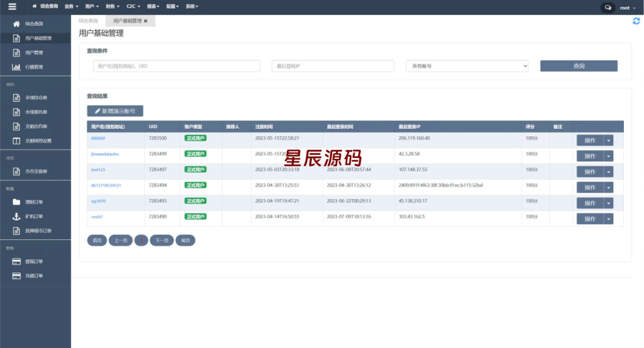Screen dimensions: 644x348
Task: Go to 下一页 next page
Action: pos(162,241)
